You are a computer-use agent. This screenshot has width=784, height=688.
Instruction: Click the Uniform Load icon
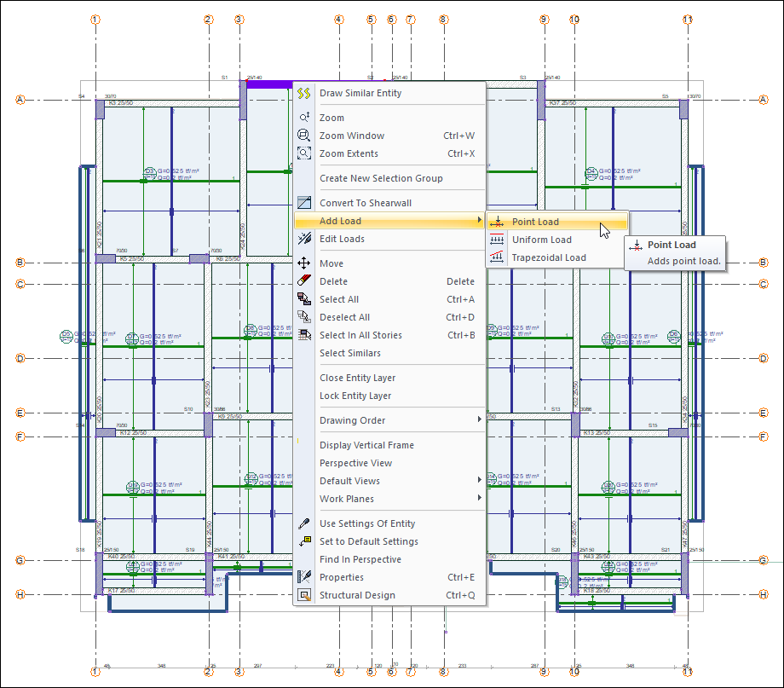(x=497, y=240)
